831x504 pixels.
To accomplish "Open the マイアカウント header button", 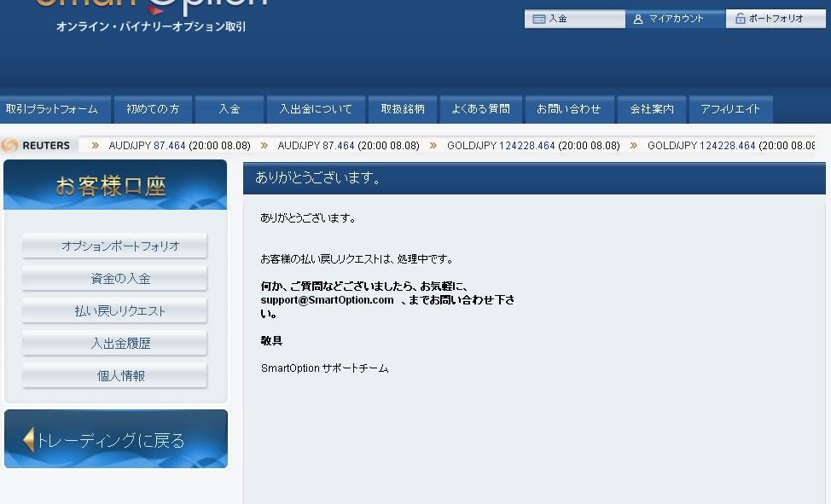I will (675, 19).
